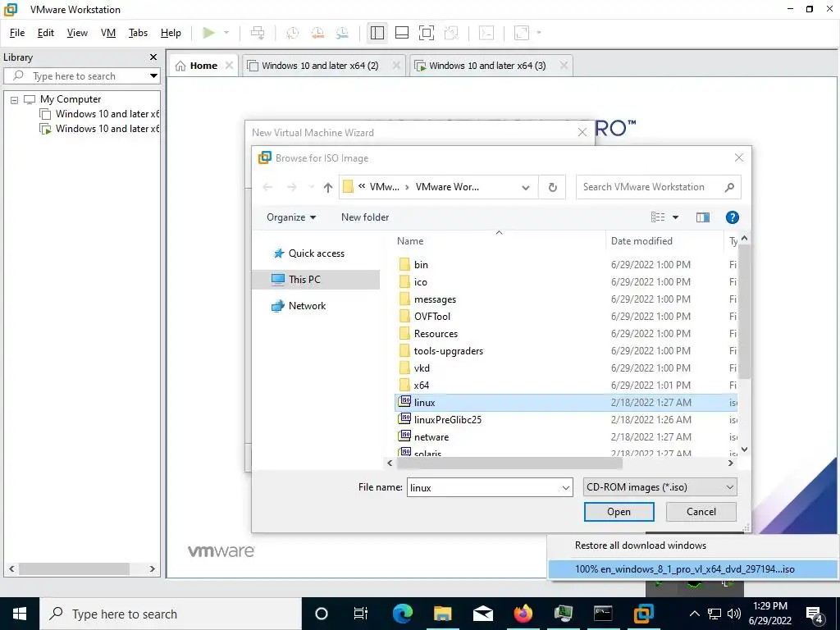Click the console view toolbar icon
Screen dimensions: 840x630
click(x=486, y=33)
